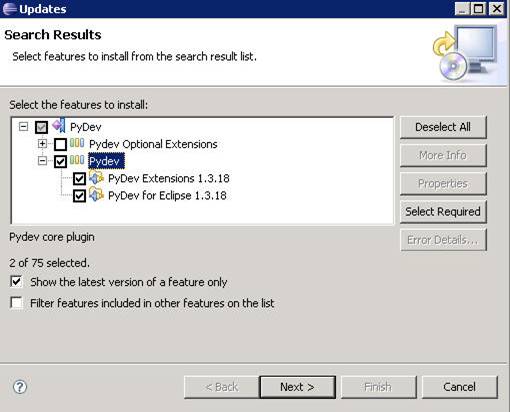Viewport: 510px width, 412px height.
Task: Check the Pydev Optional Extensions checkbox
Action: coord(60,144)
